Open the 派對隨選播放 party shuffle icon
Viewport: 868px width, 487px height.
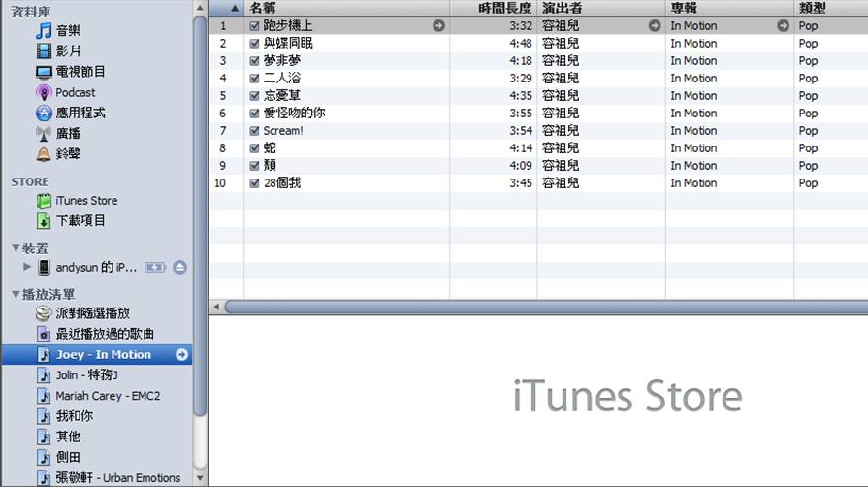tap(44, 313)
